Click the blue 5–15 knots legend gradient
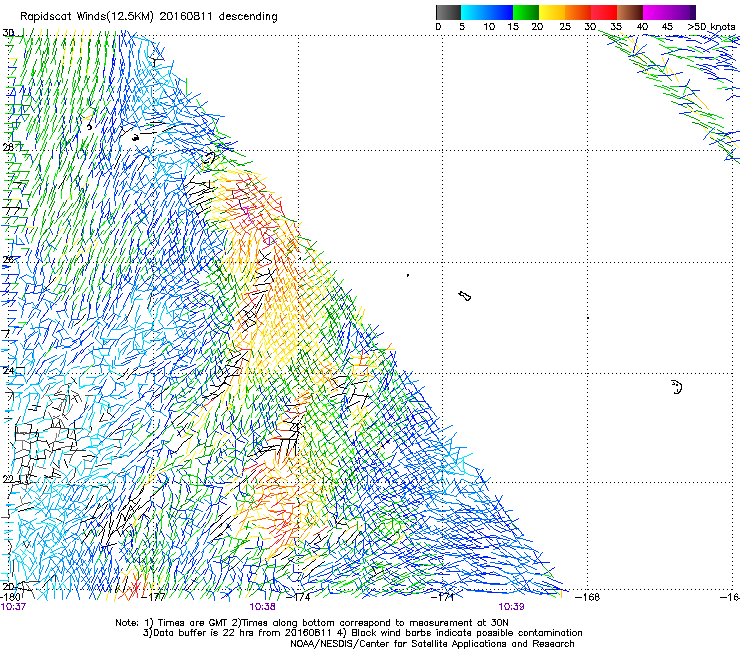 (x=487, y=12)
